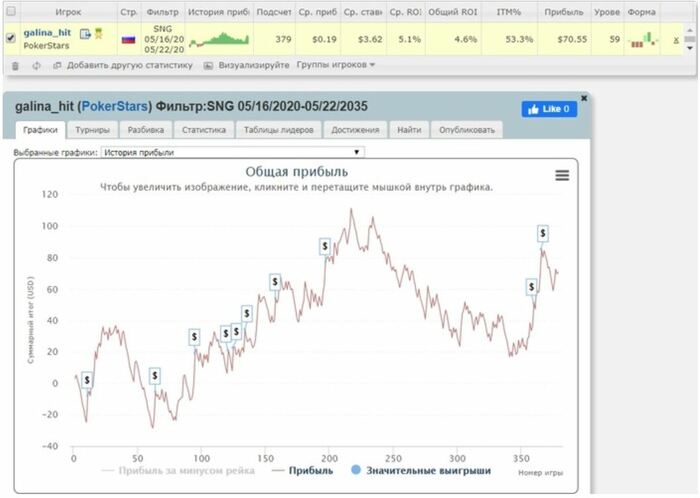700x498 pixels.
Task: Tick the select-all checkbox in header
Action: 11,11
